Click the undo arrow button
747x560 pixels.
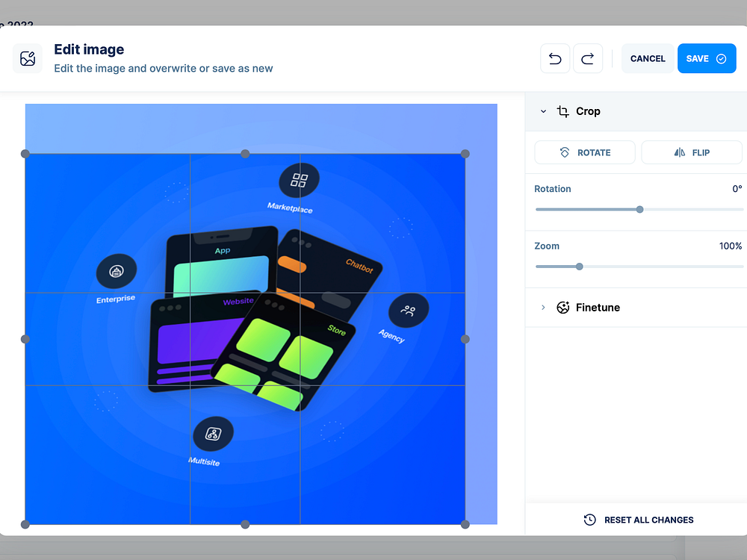(555, 58)
